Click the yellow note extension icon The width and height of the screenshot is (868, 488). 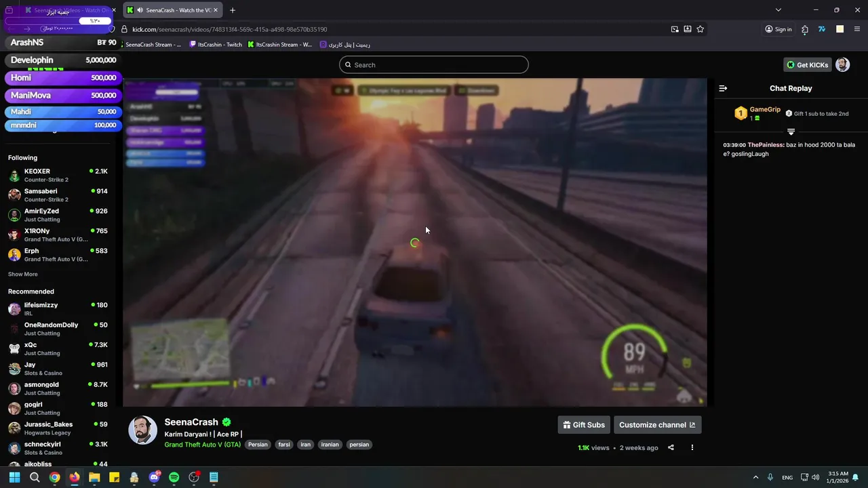(x=840, y=29)
